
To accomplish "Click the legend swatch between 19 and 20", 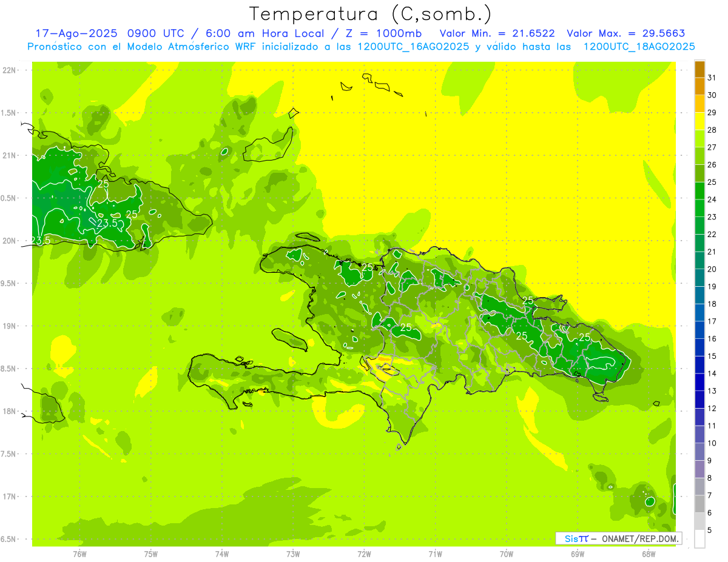I will coord(699,278).
